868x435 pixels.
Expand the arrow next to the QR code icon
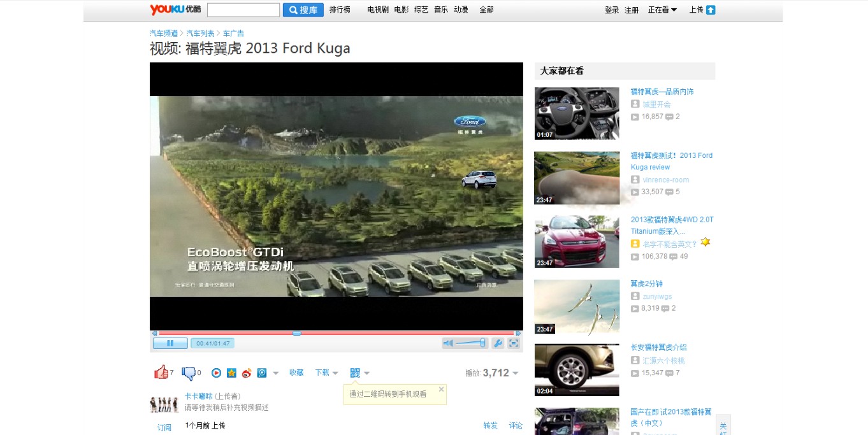pos(366,373)
